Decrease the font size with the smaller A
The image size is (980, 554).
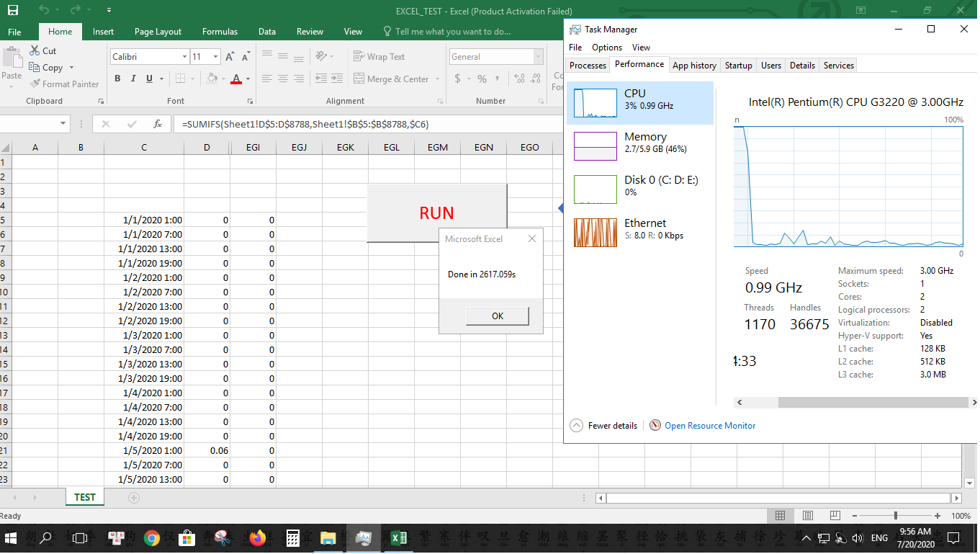pos(246,56)
